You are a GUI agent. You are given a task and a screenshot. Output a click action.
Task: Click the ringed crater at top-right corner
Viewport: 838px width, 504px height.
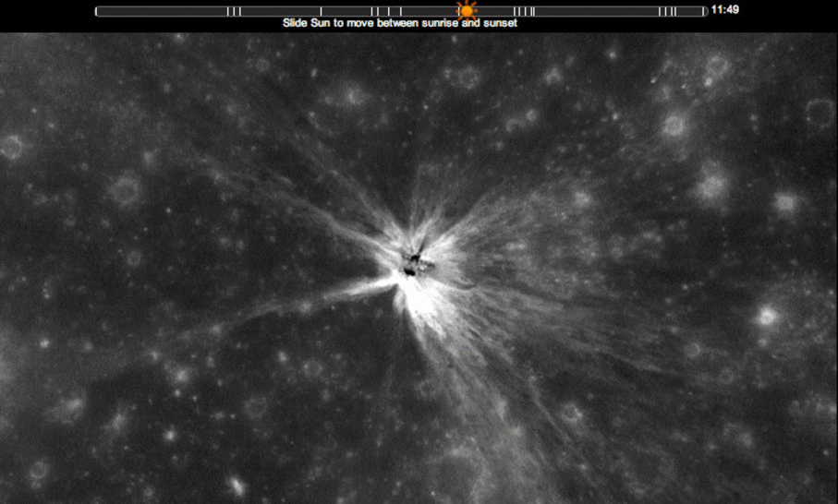[x=818, y=113]
